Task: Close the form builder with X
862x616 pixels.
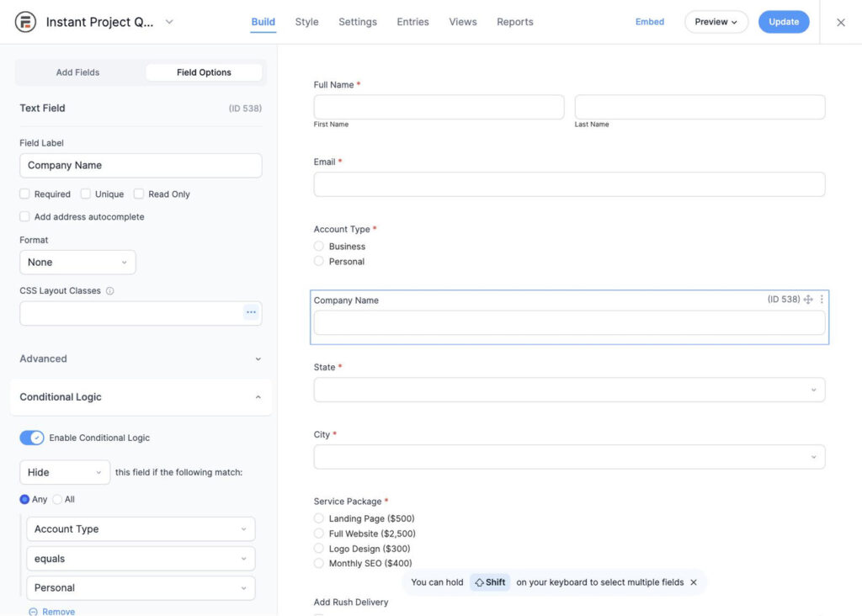Action: pos(841,23)
